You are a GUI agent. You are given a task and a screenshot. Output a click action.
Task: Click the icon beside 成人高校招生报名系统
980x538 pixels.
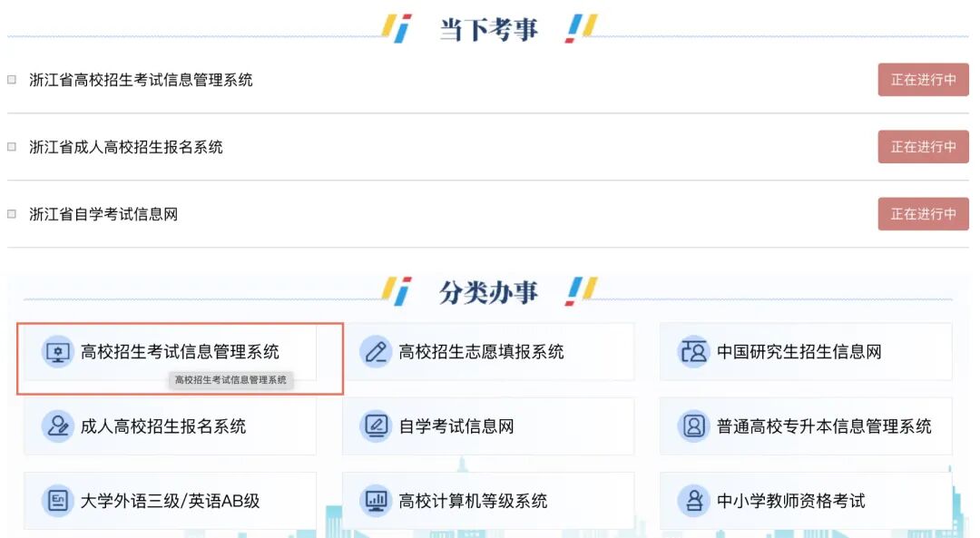pyautogui.click(x=58, y=426)
